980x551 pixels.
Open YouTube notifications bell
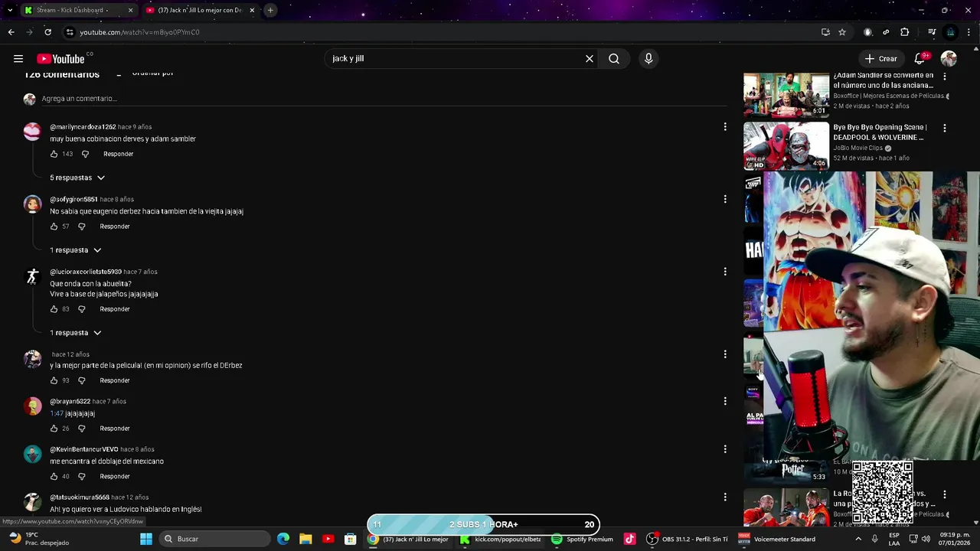pos(920,59)
